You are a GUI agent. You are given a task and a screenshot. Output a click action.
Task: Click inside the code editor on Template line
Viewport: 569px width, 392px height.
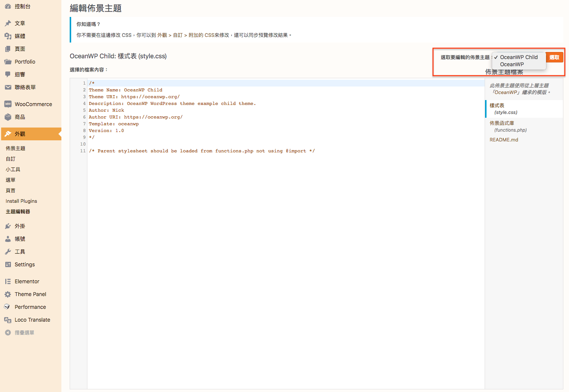pyautogui.click(x=114, y=124)
